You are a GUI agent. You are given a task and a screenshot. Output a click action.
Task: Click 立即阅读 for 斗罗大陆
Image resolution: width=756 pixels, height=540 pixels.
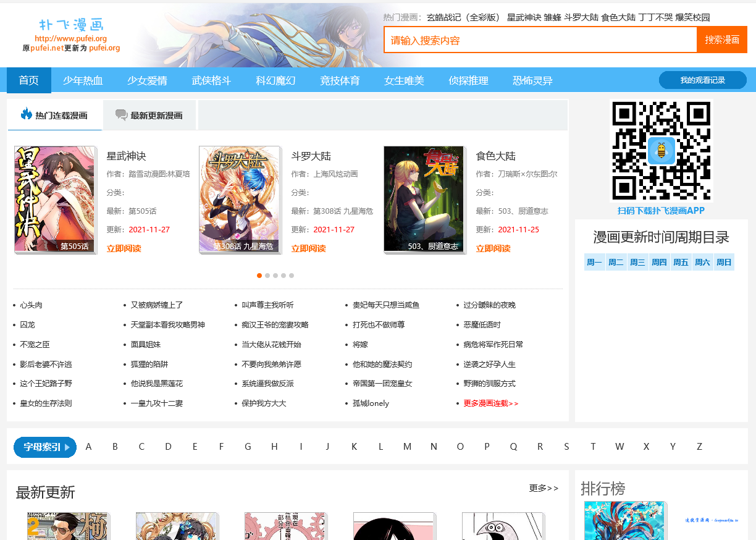(x=308, y=248)
